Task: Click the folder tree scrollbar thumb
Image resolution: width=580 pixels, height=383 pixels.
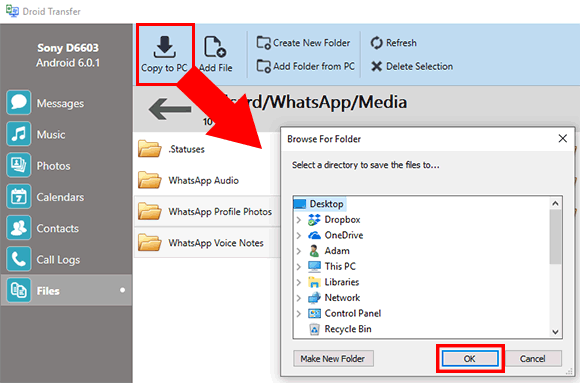Action: pyautogui.click(x=555, y=237)
